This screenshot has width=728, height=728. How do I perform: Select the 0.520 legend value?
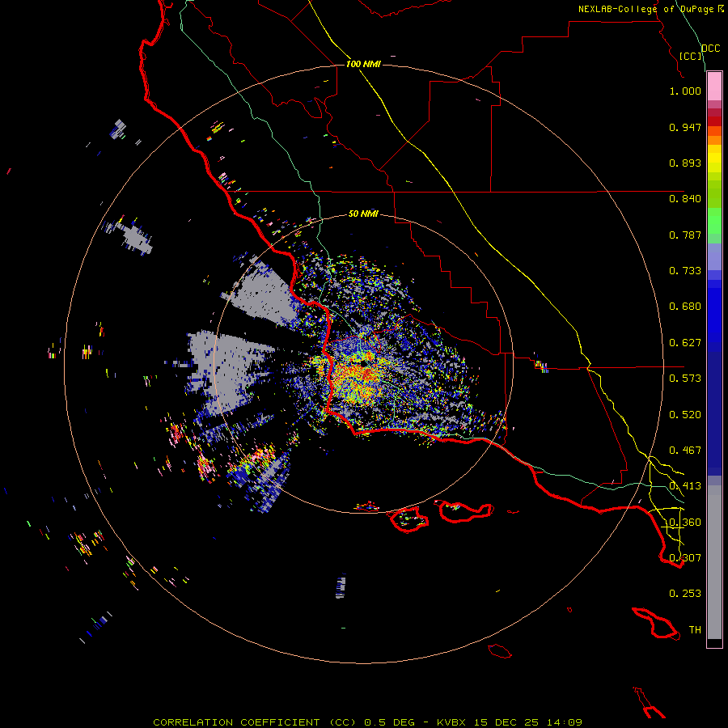(685, 415)
